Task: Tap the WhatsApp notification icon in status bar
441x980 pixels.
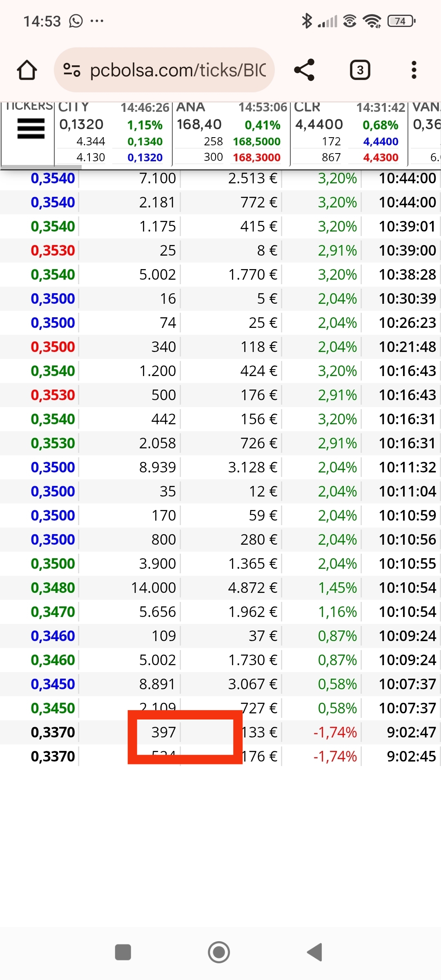Action: [76, 21]
